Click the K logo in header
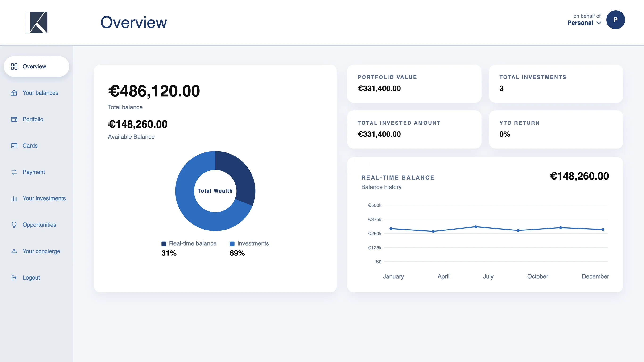Screen dimensions: 644x362 (x=37, y=22)
